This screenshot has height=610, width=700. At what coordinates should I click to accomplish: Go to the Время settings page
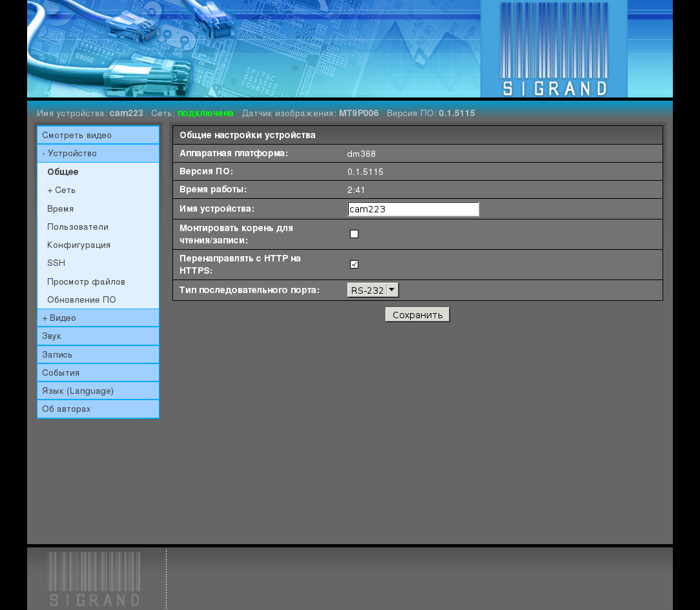60,208
